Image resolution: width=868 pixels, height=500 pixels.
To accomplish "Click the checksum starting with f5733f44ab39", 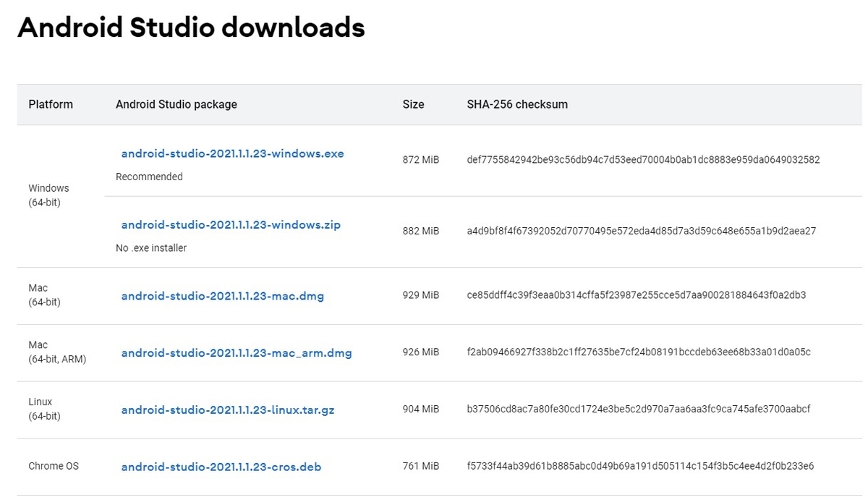I will [640, 466].
